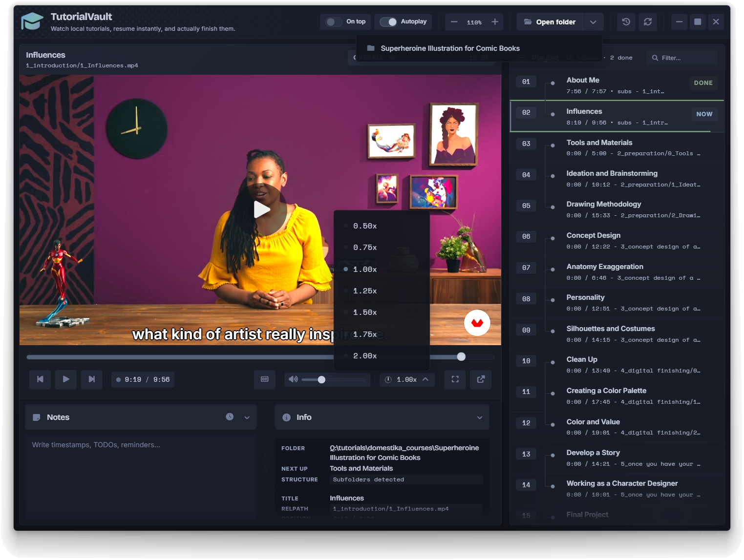Screen dimensions: 744x560
Task: Play Concept Design in playlist
Action: coord(616,241)
